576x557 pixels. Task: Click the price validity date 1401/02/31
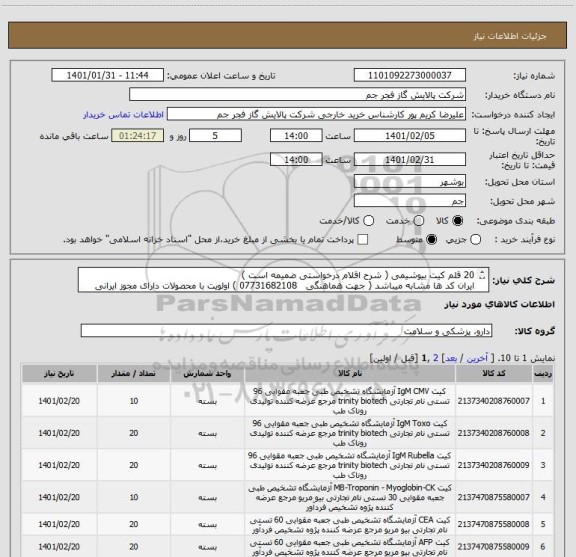[410, 159]
